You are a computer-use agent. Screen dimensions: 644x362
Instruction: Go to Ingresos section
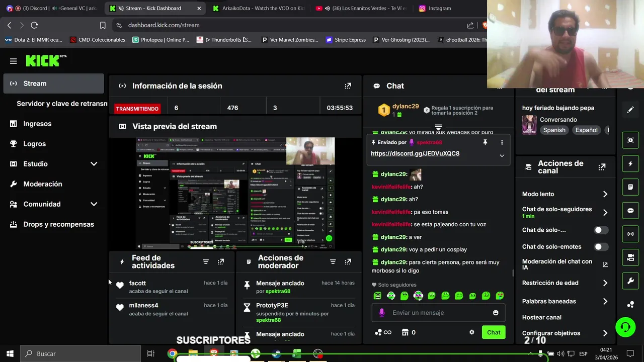[53, 124]
